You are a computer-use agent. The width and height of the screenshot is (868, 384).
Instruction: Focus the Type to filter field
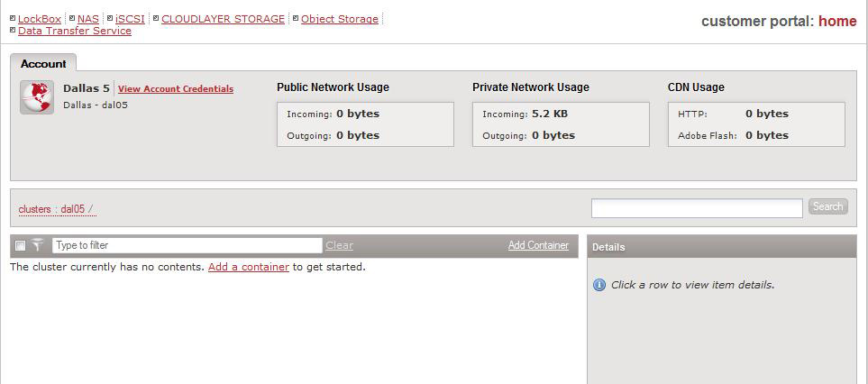point(187,245)
